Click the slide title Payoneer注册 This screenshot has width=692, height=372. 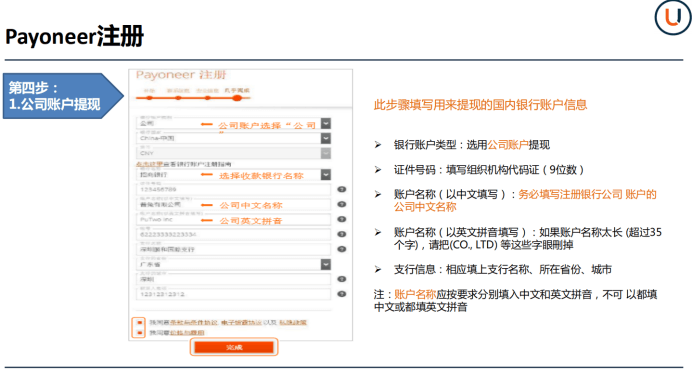[74, 36]
